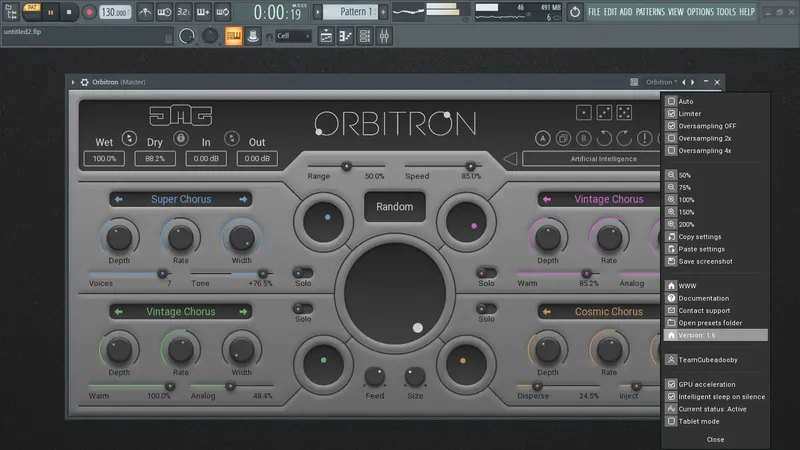Click the Voices slider handle
Image resolution: width=800 pixels, height=450 pixels.
click(162, 274)
